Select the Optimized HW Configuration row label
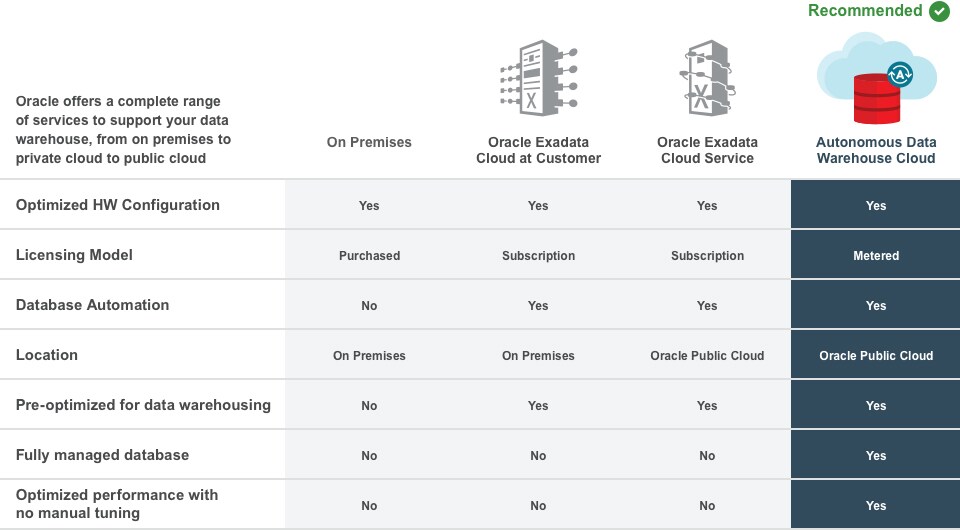 coord(118,205)
